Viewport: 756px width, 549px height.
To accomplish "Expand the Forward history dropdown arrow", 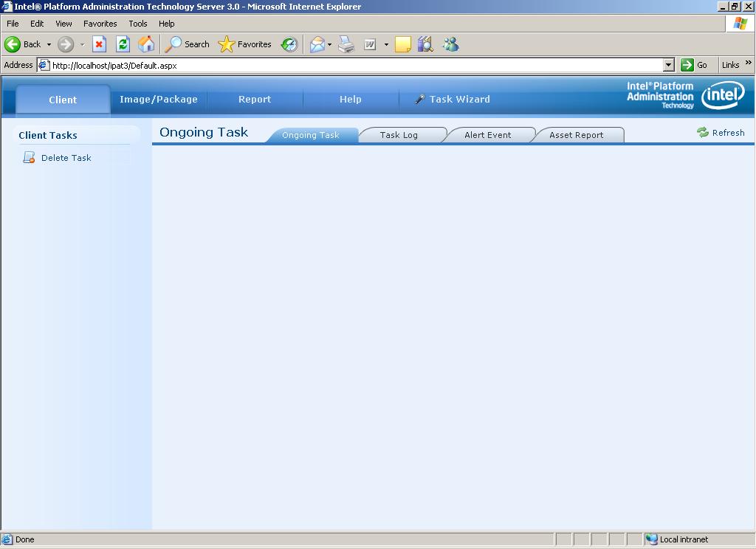I will [83, 44].
